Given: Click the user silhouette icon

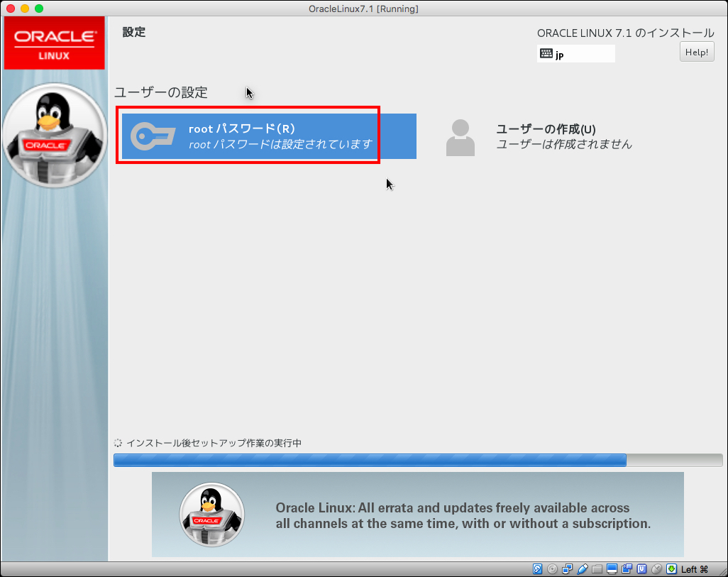Looking at the screenshot, I should (460, 137).
